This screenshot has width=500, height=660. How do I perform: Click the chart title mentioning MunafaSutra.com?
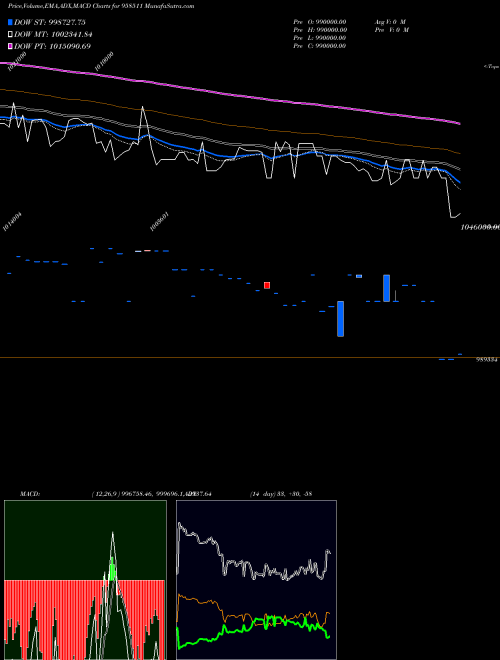[x=101, y=6]
